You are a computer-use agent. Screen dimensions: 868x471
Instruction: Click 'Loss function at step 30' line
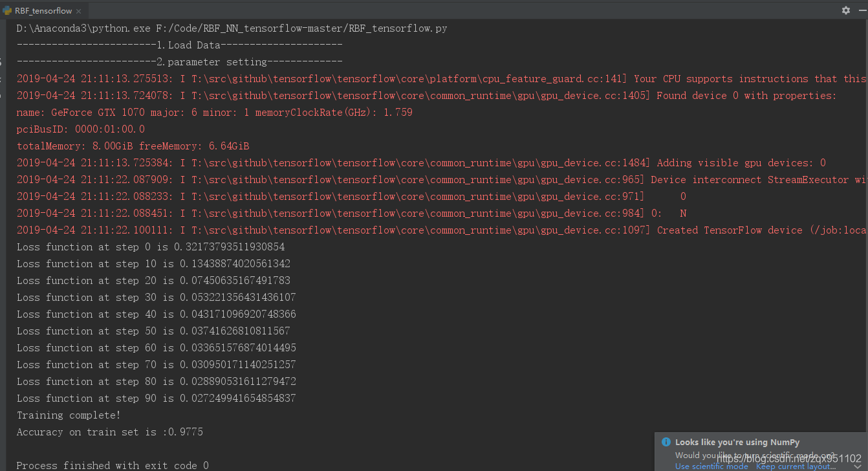(156, 298)
